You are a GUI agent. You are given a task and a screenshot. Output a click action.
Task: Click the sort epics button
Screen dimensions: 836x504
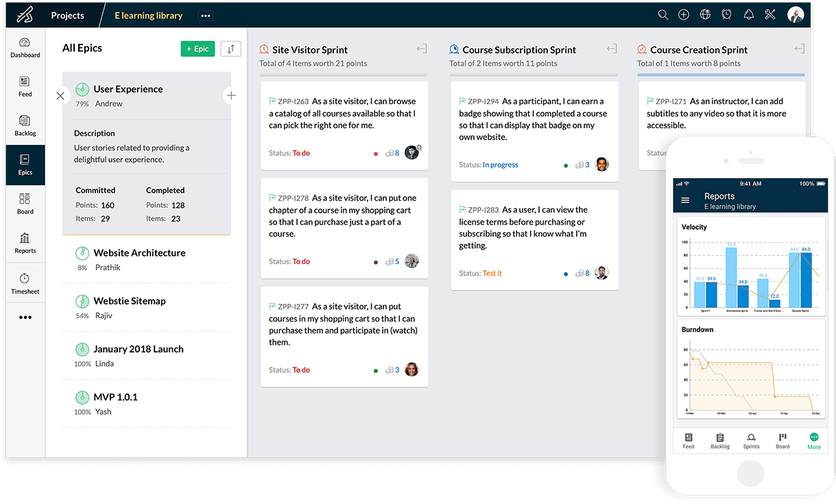tap(230, 49)
